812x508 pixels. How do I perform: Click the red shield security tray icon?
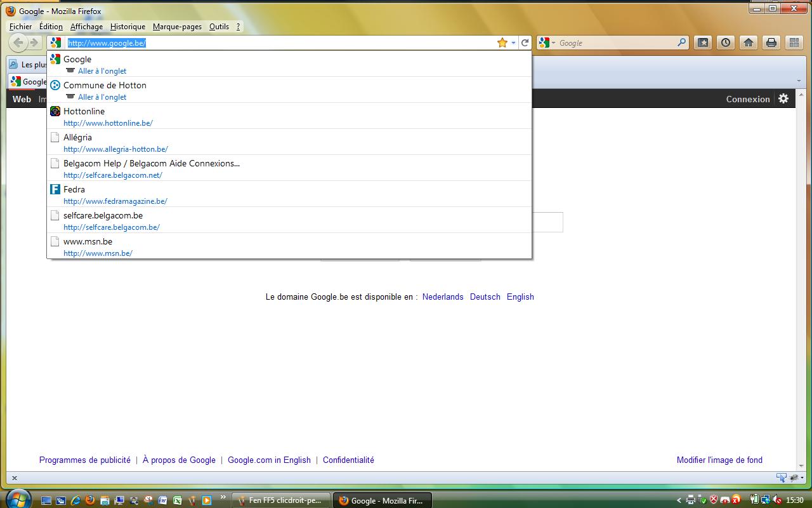point(714,500)
